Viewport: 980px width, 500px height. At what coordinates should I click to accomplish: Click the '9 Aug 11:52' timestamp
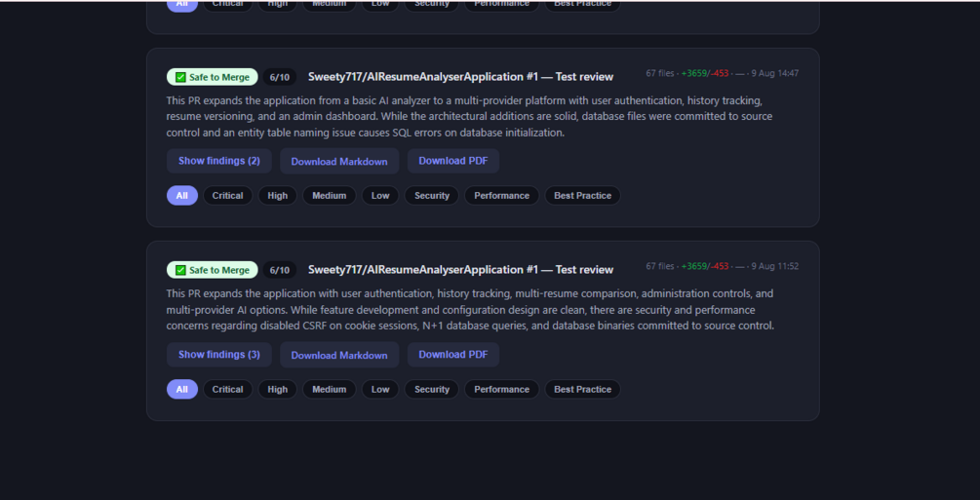[x=775, y=266]
